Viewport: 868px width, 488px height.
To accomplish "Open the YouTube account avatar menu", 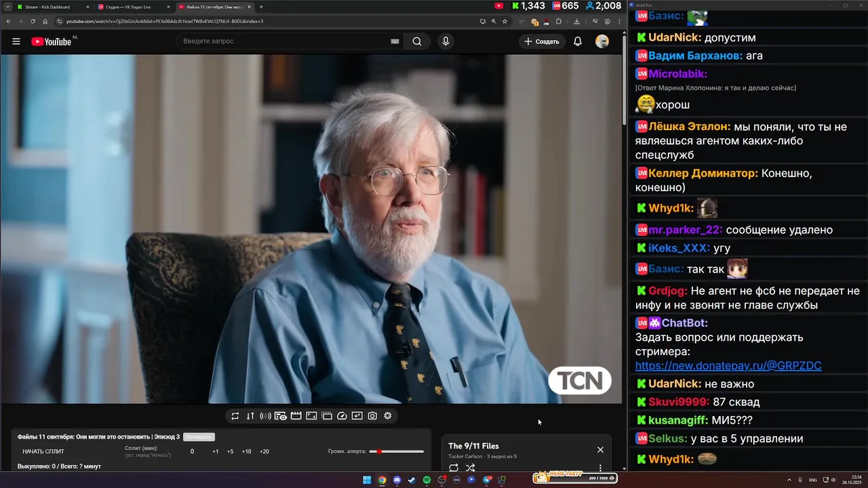I will pos(602,41).
